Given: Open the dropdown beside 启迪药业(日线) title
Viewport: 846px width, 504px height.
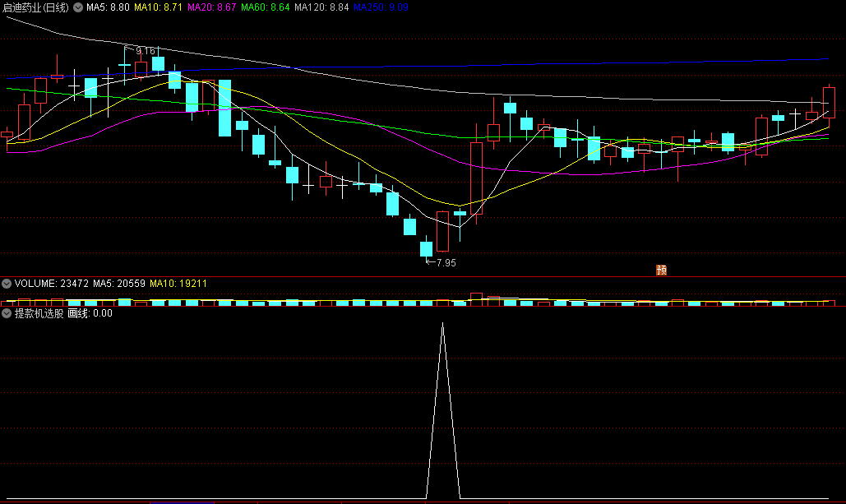Looking at the screenshot, I should point(78,7).
